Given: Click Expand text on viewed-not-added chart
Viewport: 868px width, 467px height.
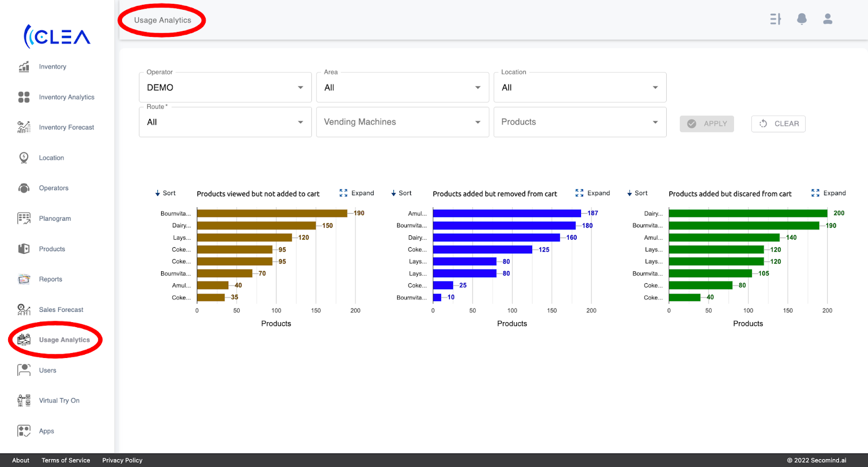Looking at the screenshot, I should [363, 193].
